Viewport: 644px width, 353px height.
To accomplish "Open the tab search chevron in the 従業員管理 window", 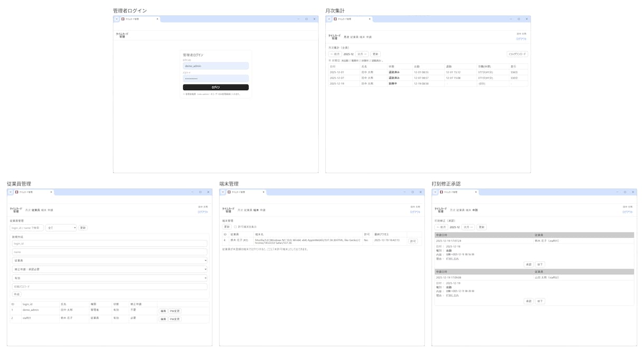I will pyautogui.click(x=11, y=192).
